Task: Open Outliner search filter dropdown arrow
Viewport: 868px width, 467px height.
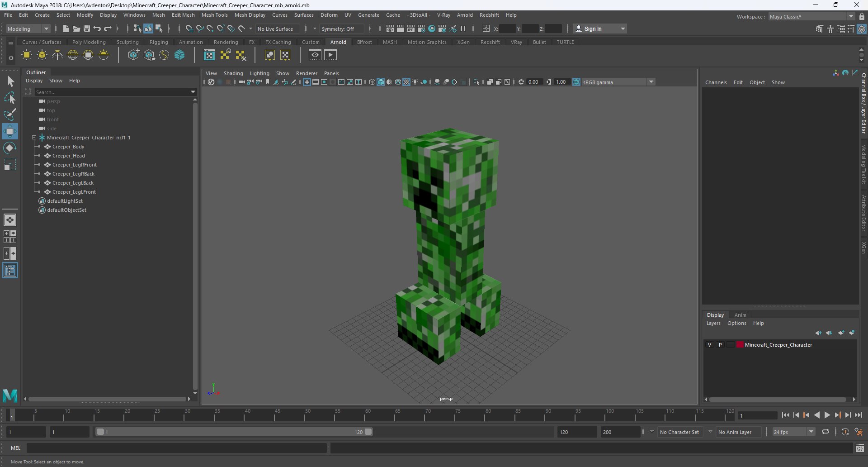Action: pyautogui.click(x=193, y=92)
